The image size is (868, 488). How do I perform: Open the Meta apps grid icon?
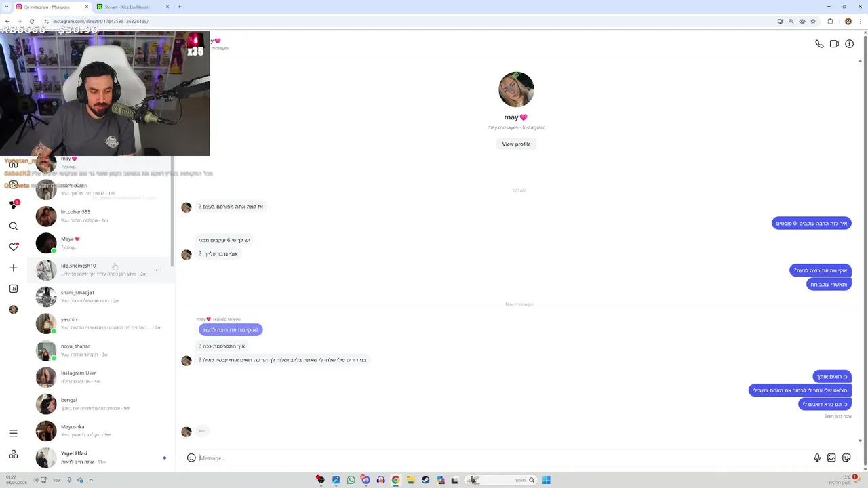coord(14,454)
